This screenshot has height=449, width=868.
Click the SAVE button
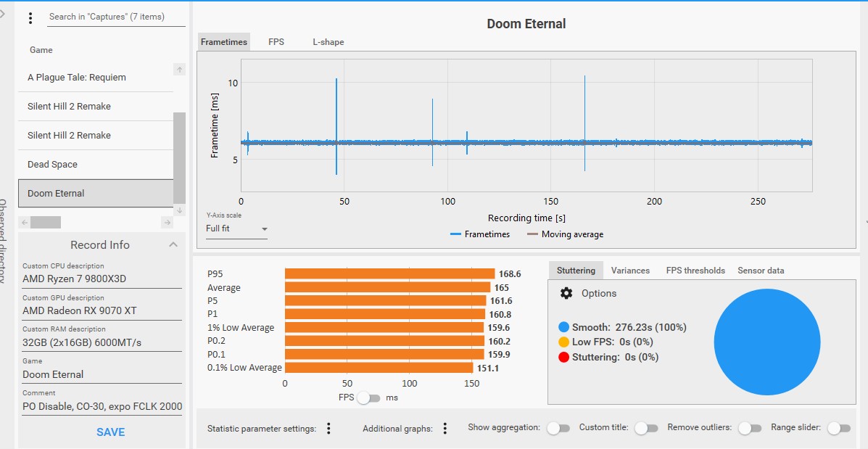[110, 432]
